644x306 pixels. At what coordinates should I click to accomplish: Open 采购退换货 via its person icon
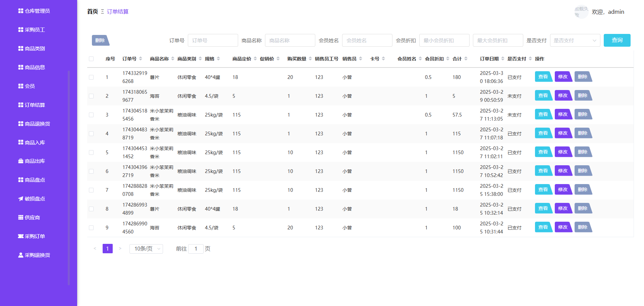pos(20,255)
